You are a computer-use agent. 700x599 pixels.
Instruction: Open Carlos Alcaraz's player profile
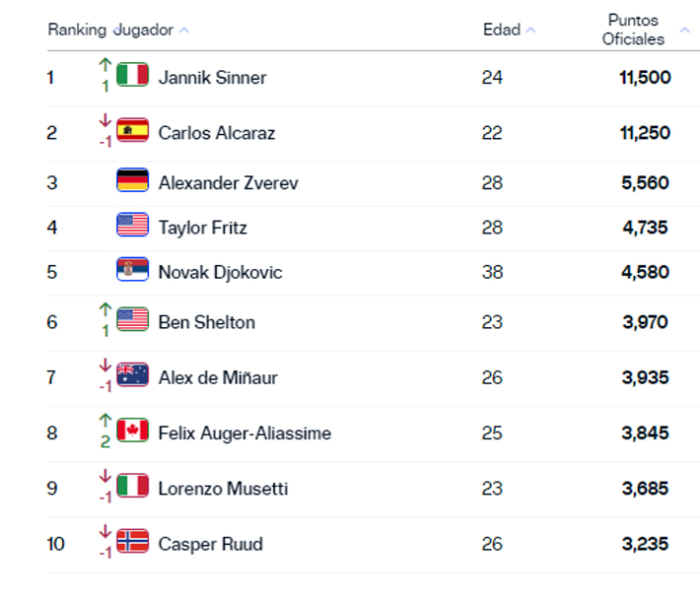tap(216, 133)
